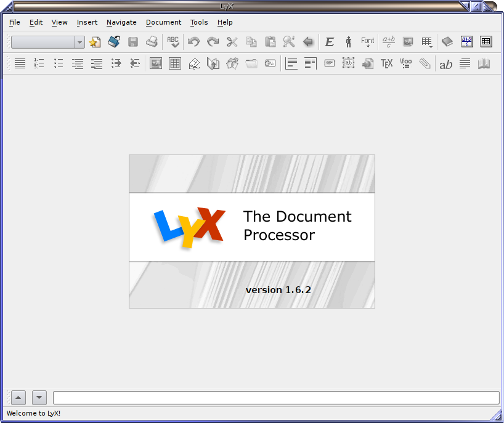Toggle the table toolbar icon
This screenshot has width=504, height=423.
point(486,42)
